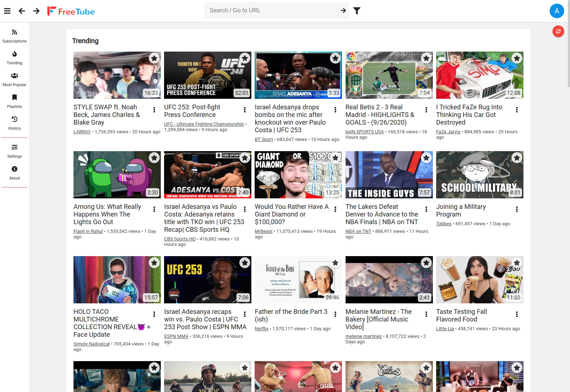
Task: Open FreeTube Settings
Action: coord(14,151)
